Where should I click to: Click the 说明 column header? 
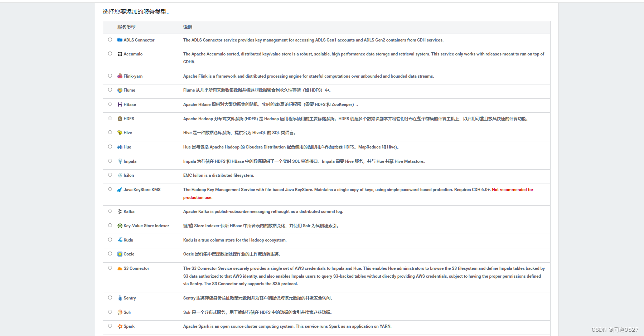(188, 27)
